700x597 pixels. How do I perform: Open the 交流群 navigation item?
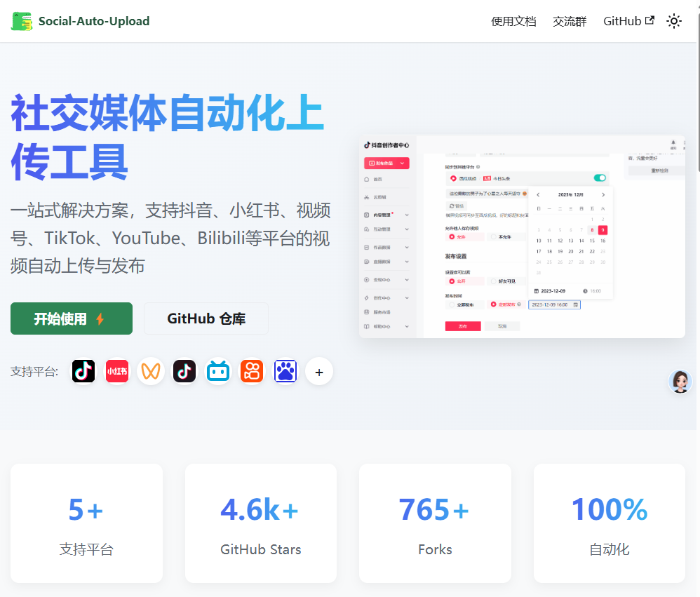pyautogui.click(x=570, y=21)
